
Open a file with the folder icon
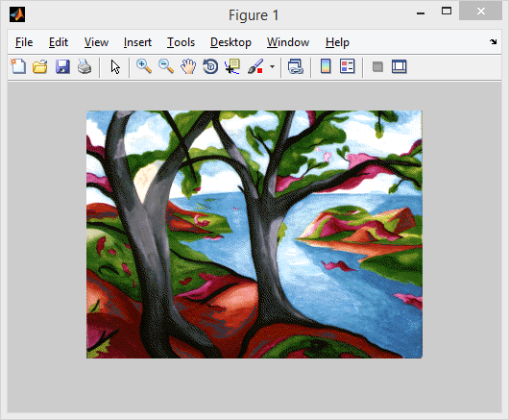point(40,66)
